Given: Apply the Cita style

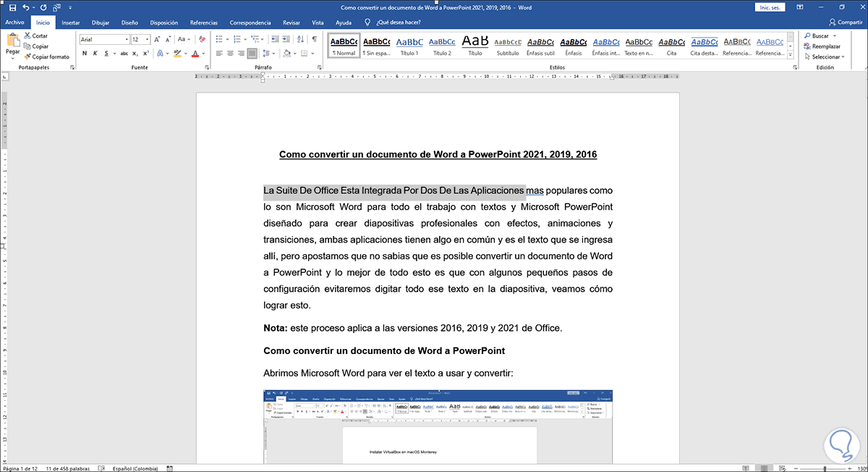Looking at the screenshot, I should point(671,45).
